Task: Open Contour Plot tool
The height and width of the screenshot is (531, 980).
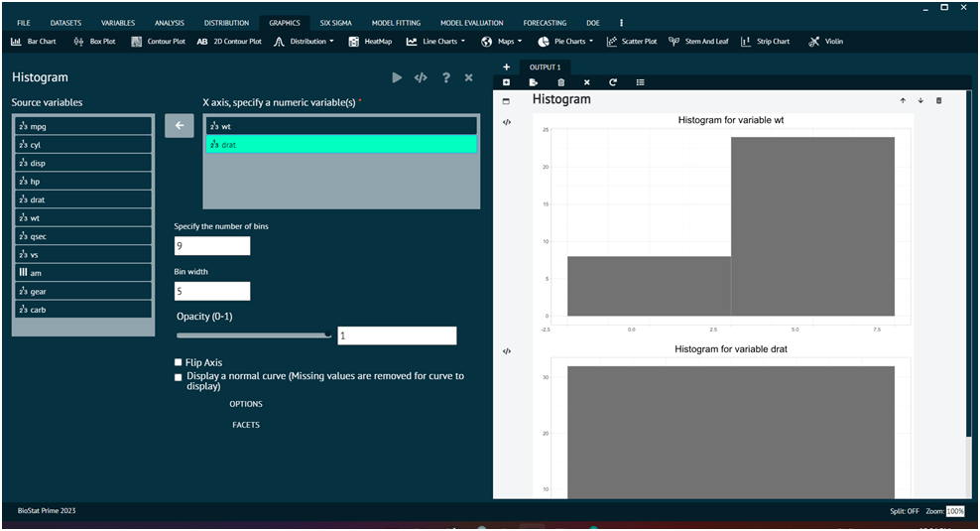Action: (159, 42)
